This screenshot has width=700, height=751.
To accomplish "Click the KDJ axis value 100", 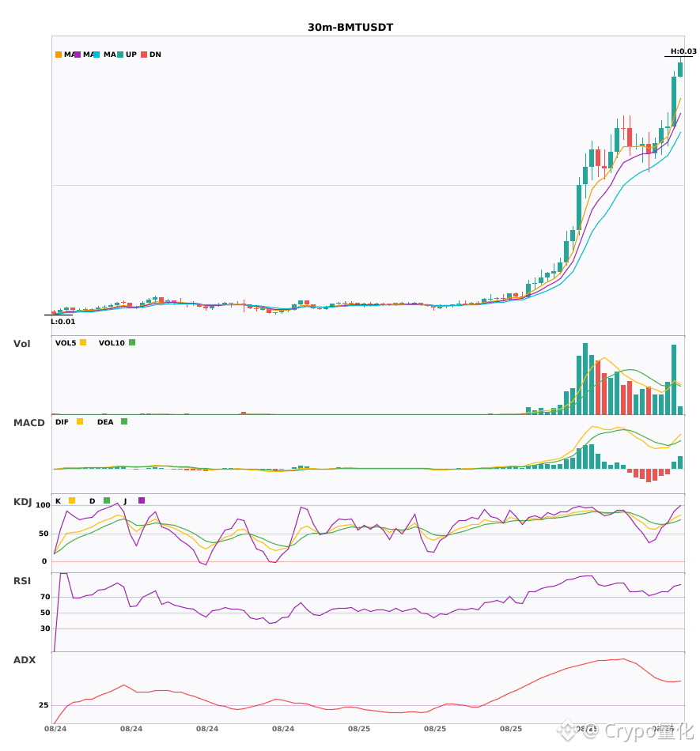I will click(x=44, y=505).
